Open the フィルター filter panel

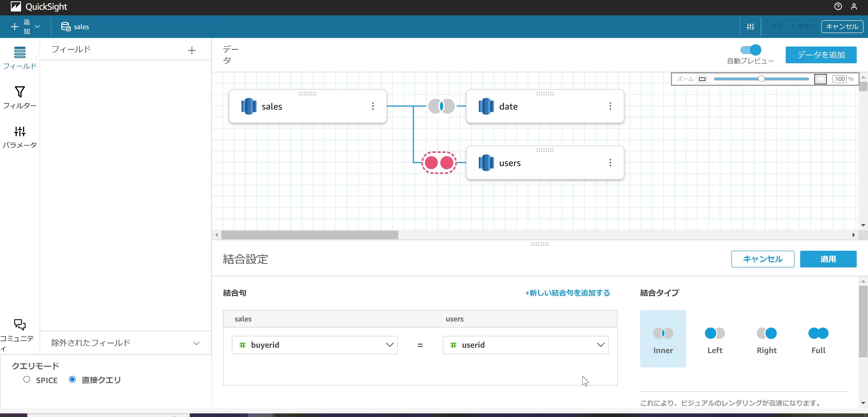19,97
